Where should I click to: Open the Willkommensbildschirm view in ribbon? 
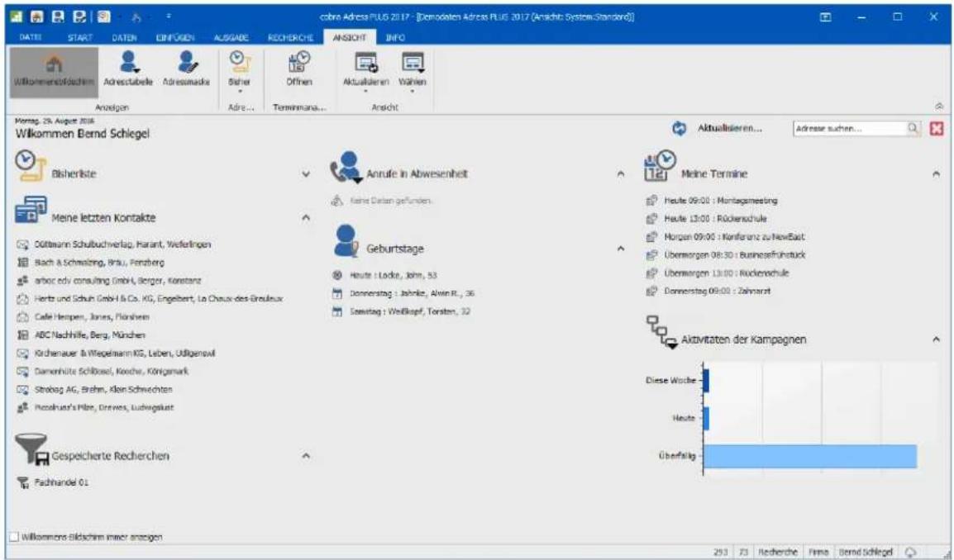point(55,72)
